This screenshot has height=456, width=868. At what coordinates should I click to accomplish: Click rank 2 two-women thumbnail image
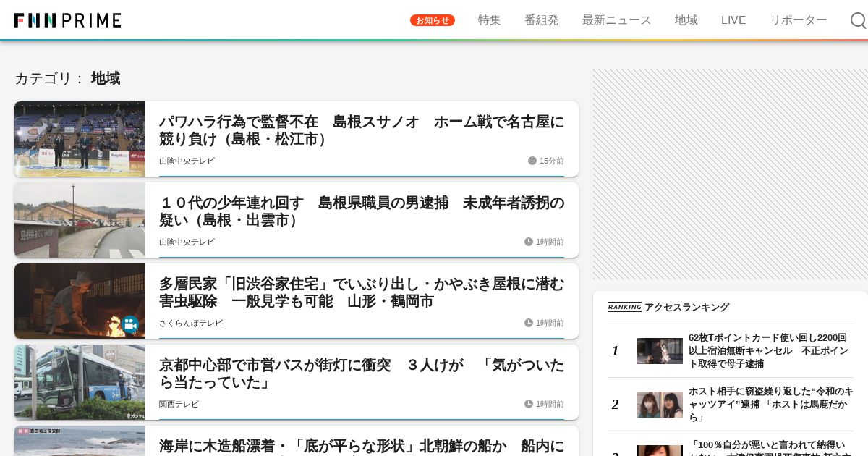660,405
